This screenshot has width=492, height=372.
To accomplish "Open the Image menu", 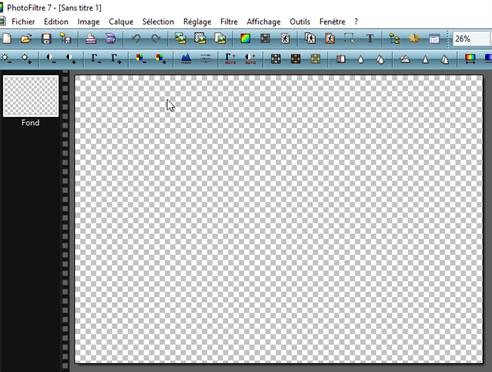I will click(x=88, y=22).
